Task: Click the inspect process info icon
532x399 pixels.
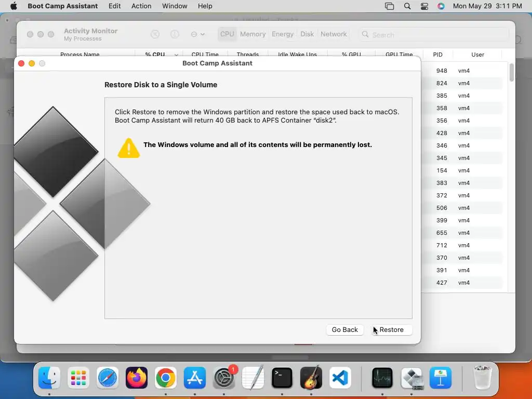Action: pyautogui.click(x=175, y=34)
